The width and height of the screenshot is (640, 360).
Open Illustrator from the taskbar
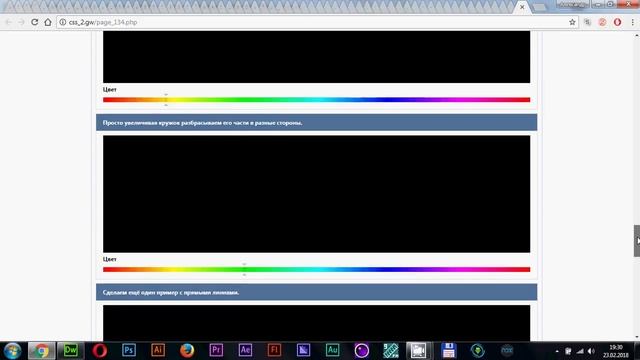(x=158, y=350)
